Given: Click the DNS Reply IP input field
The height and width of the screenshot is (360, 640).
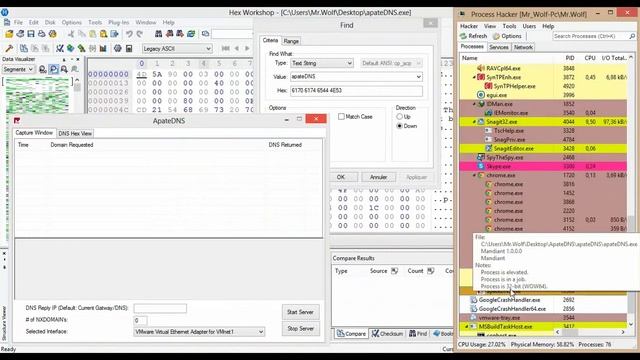Looking at the screenshot, I should (160, 309).
